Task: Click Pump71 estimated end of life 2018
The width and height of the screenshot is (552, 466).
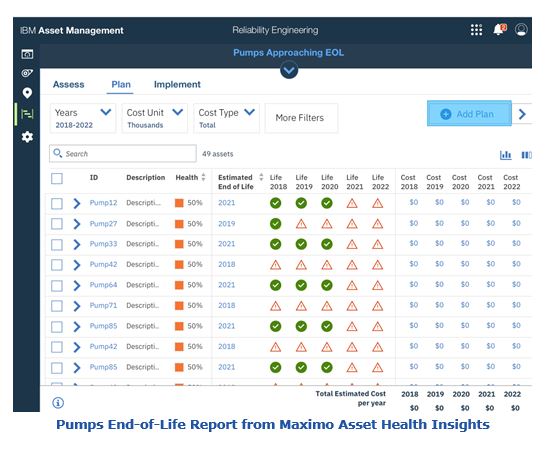Action: 226,306
